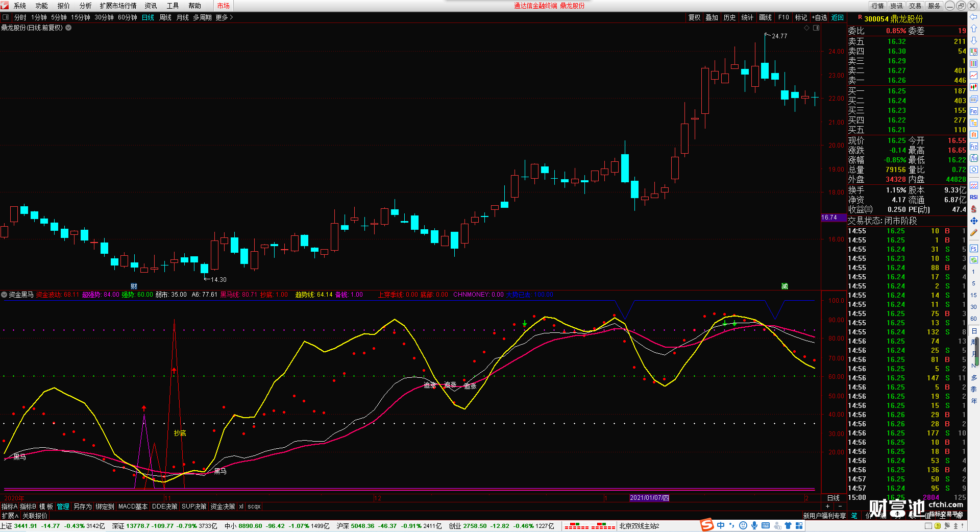Open the 鼎龙股份 chart title dropdown arrow

point(68,28)
